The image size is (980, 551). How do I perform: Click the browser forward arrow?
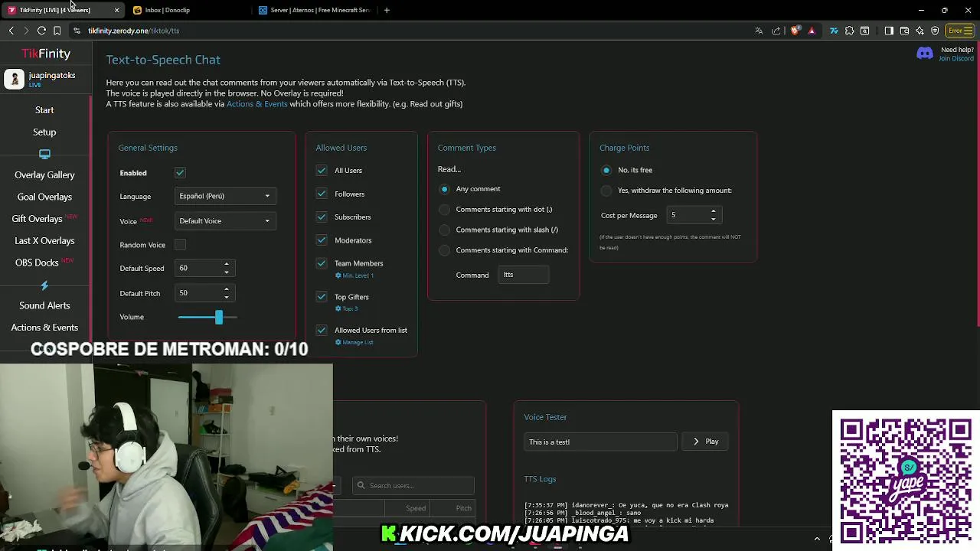pos(26,31)
